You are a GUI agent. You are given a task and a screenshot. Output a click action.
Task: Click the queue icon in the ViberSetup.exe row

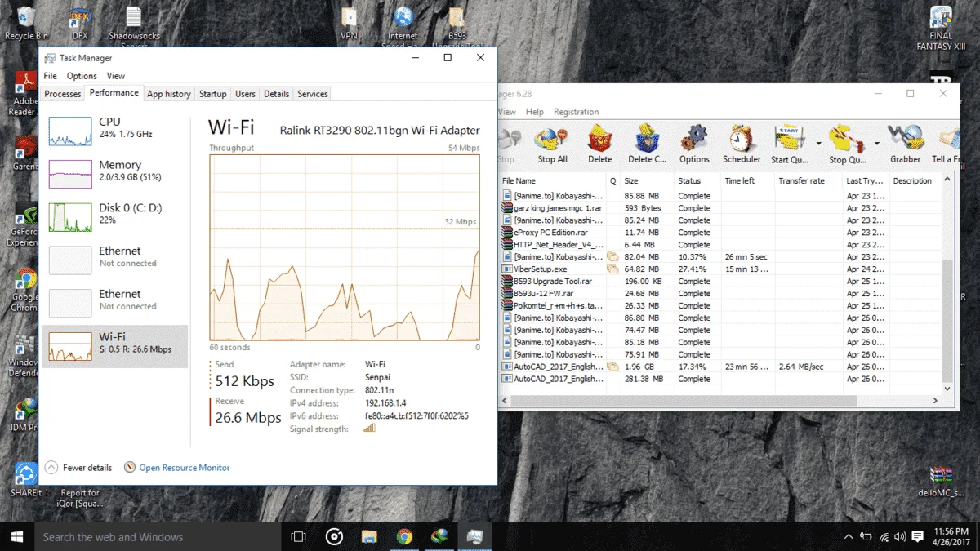612,269
